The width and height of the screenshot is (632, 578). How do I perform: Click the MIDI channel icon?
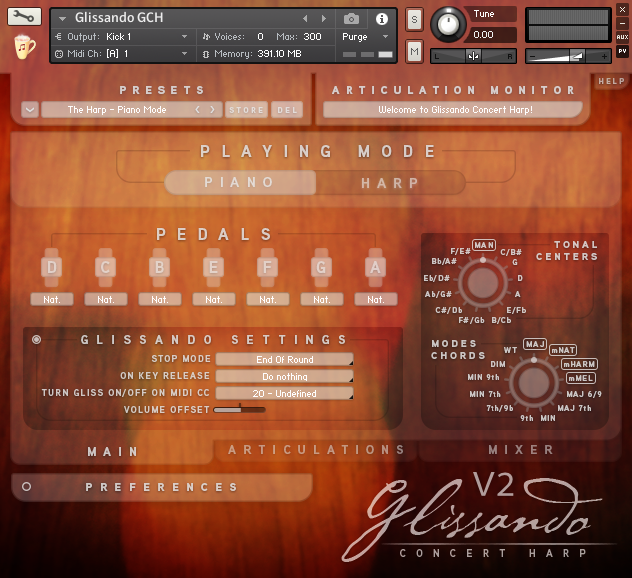pos(59,54)
